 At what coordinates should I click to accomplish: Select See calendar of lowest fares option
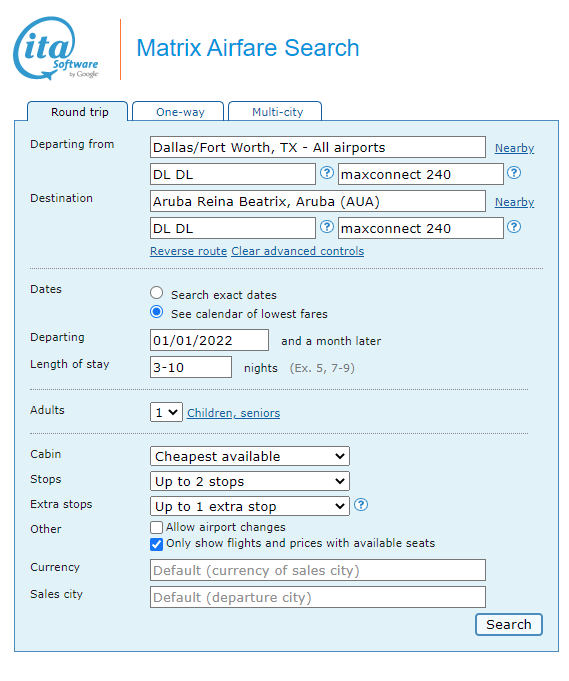pos(157,312)
